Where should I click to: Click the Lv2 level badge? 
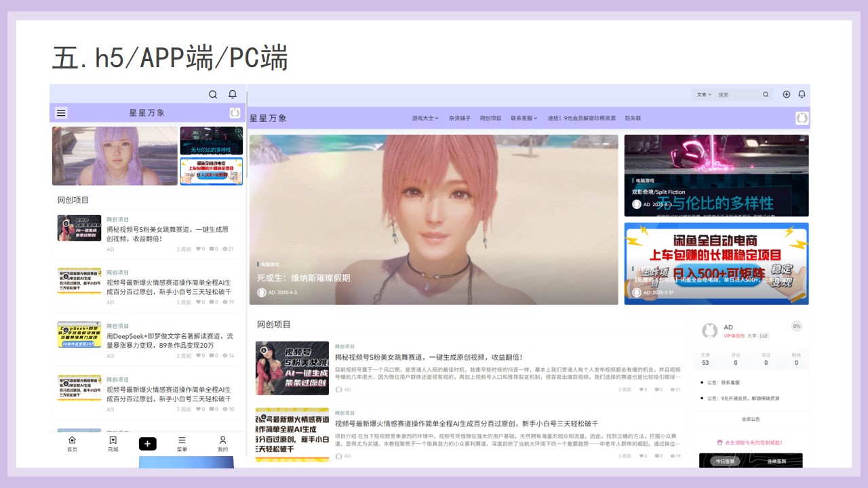pyautogui.click(x=764, y=336)
